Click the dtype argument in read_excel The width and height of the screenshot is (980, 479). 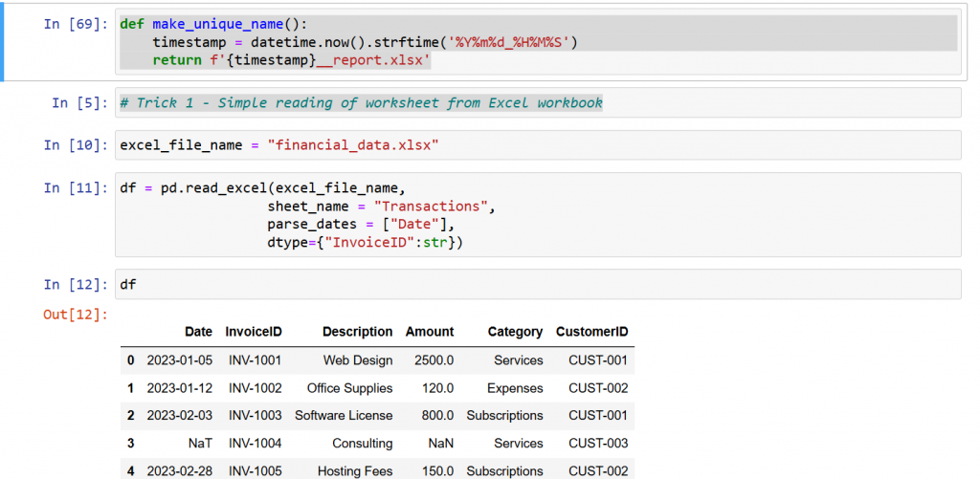[365, 242]
